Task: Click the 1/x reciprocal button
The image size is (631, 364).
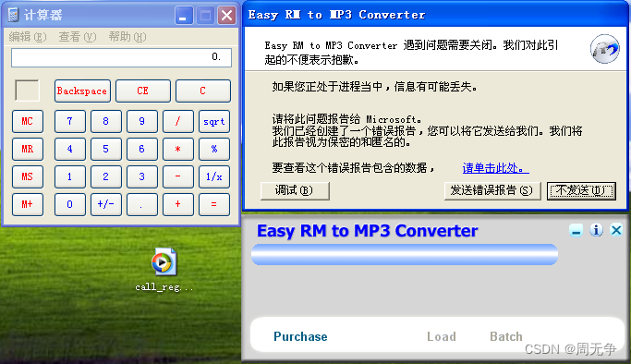Action: point(214,177)
